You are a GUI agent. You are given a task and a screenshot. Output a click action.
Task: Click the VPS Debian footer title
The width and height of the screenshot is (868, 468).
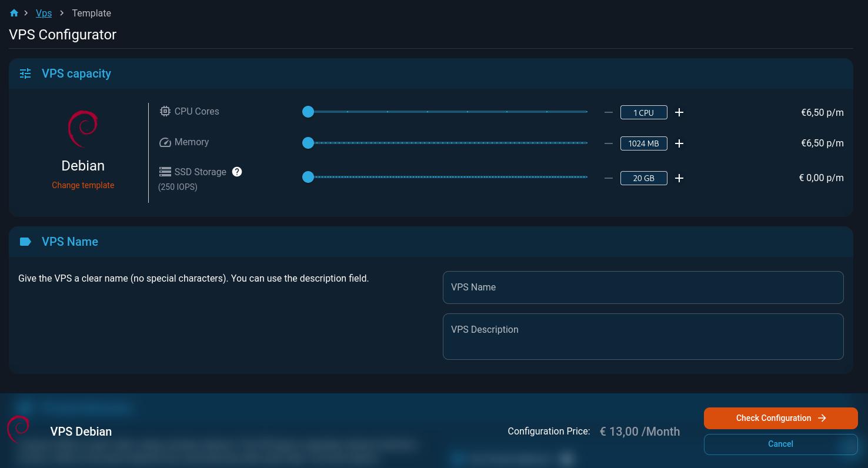[81, 432]
